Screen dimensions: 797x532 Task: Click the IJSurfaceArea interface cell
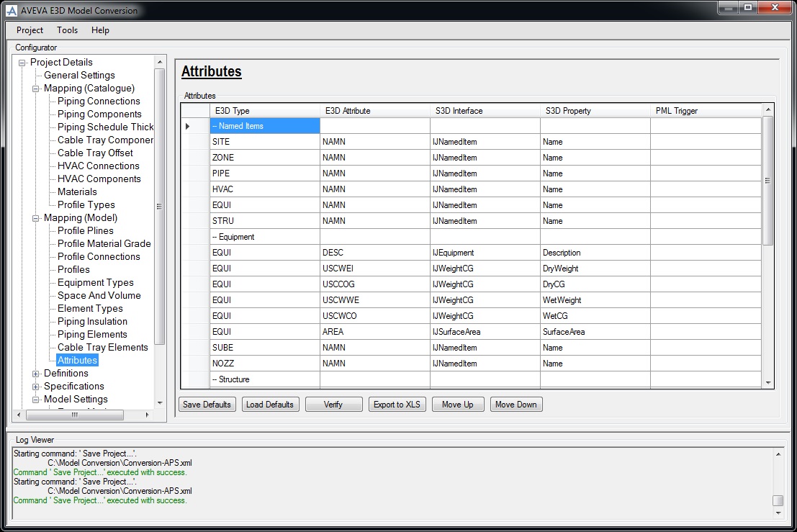tap(485, 332)
